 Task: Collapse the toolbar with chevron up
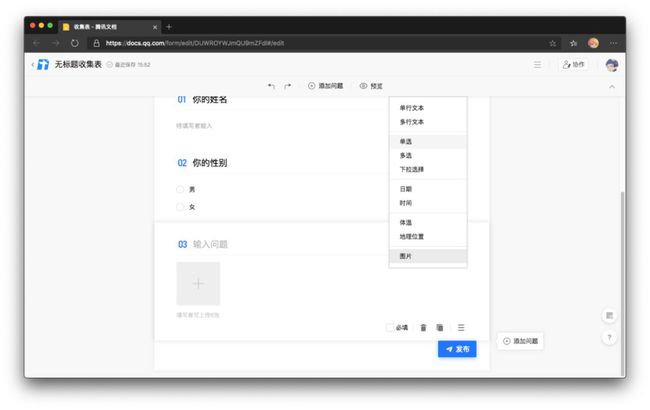click(x=612, y=86)
